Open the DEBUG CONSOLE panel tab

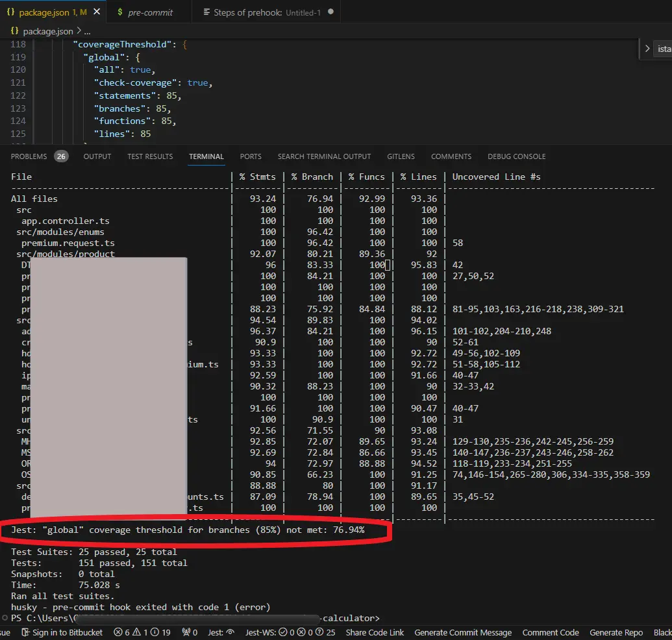[x=516, y=156]
